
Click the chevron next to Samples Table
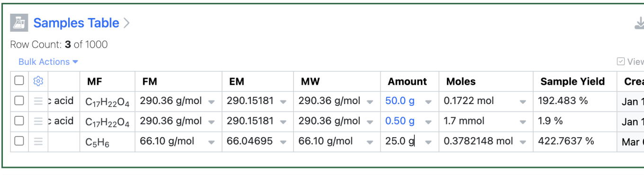(126, 23)
